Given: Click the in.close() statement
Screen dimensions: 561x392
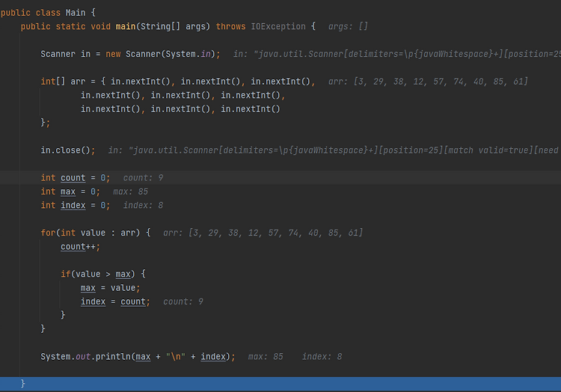Looking at the screenshot, I should [67, 150].
